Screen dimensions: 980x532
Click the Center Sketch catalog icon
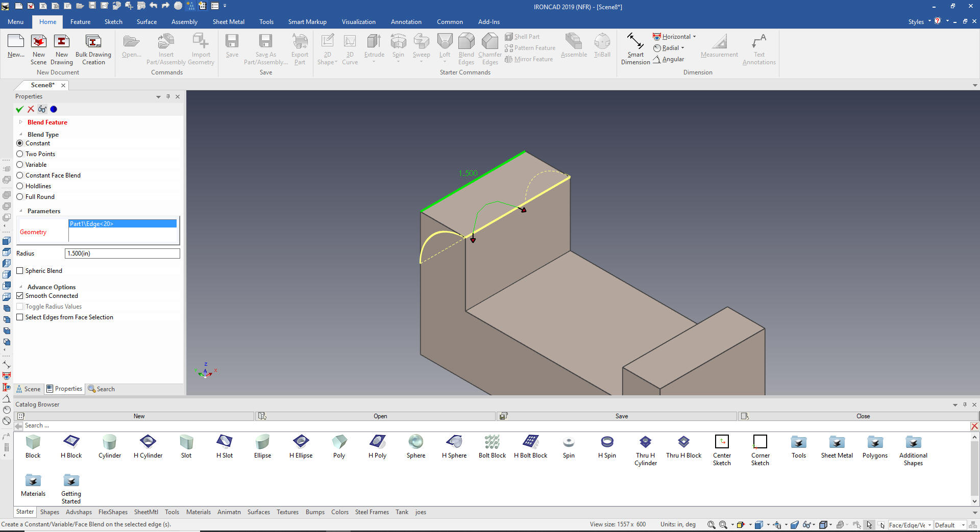tap(722, 442)
